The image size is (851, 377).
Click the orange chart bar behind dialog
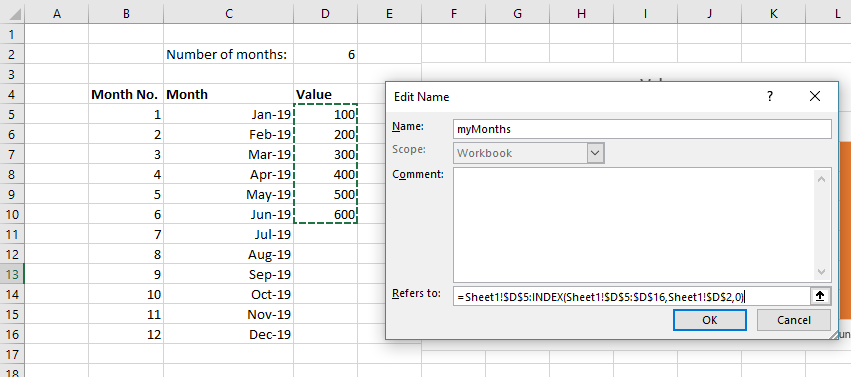pos(845,231)
